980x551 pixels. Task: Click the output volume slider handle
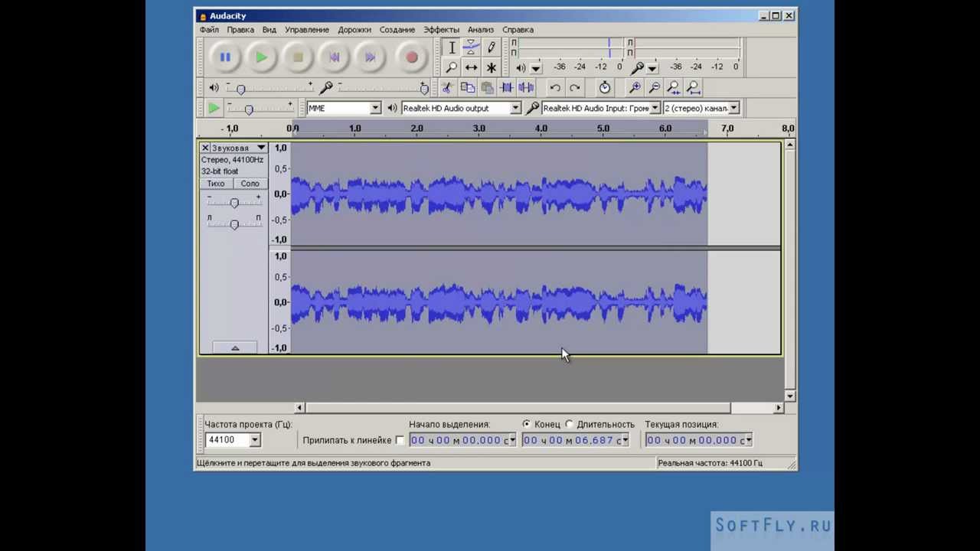(240, 90)
